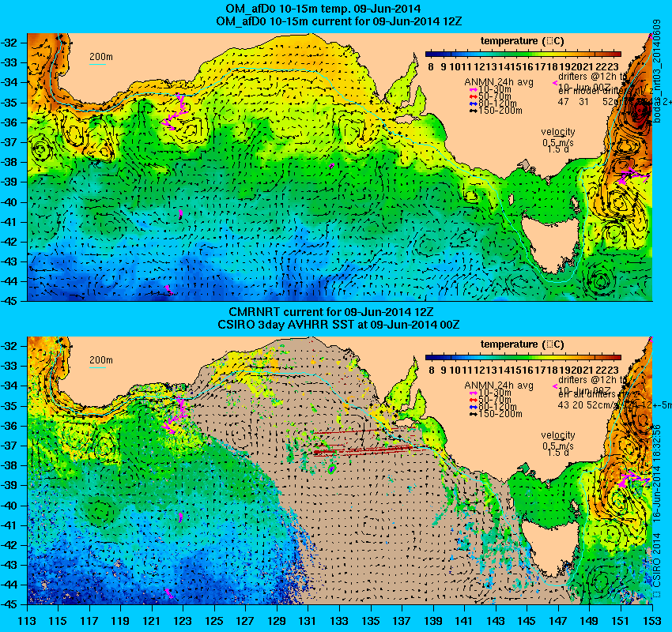Click the '0.5 m/s' value in the OM_afD0 map
This screenshot has height=632, width=672.
(x=557, y=142)
